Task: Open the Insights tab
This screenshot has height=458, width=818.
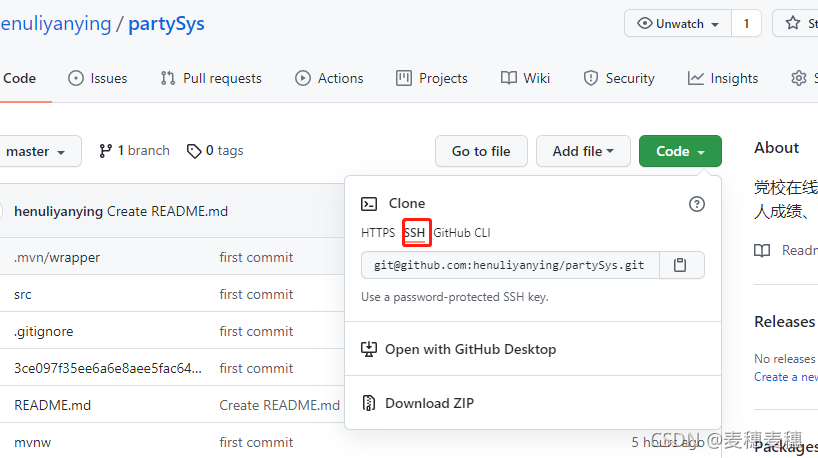Action: click(x=723, y=78)
